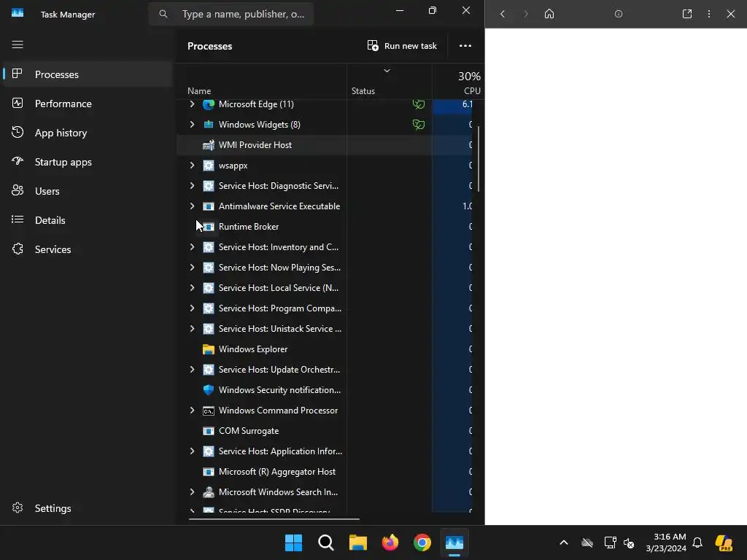This screenshot has height=560, width=747.
Task: Click the horizontal scrollbar under process list
Action: (x=274, y=519)
